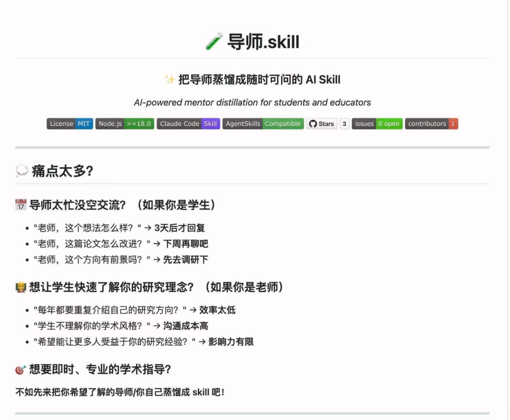Click the line 不如先来把你希望了解的导师
The image size is (510, 420).
coord(120,392)
